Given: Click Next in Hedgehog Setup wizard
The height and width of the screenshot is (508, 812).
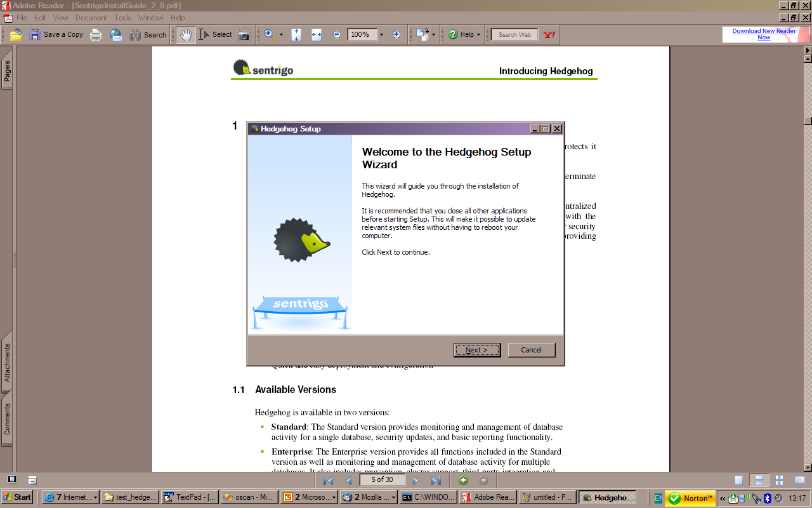Looking at the screenshot, I should pos(477,350).
